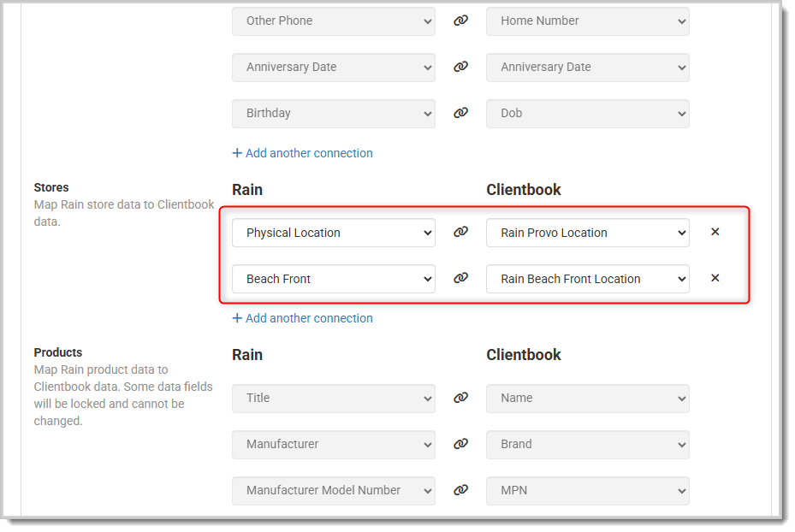Open the Other Phone dropdown
795x532 pixels.
pos(333,21)
